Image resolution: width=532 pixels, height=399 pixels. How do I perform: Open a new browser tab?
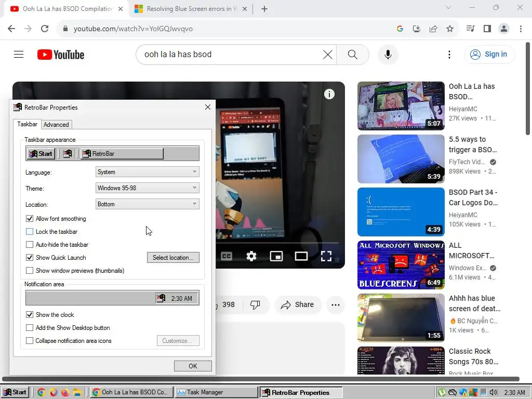coord(264,9)
